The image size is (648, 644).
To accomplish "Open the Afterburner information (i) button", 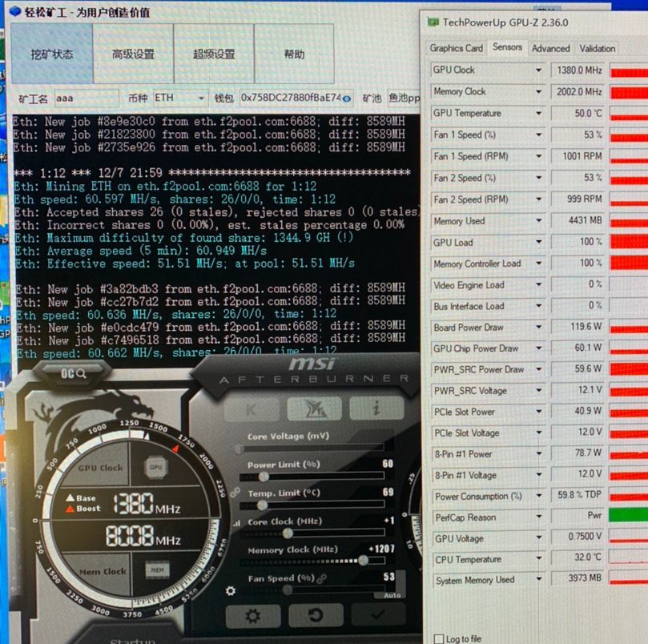I will click(376, 409).
